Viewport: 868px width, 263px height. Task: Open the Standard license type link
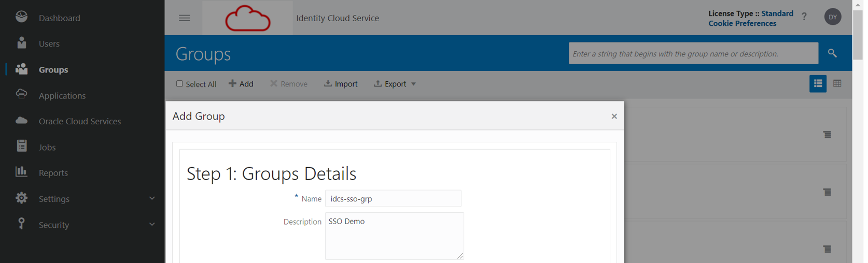coord(777,13)
